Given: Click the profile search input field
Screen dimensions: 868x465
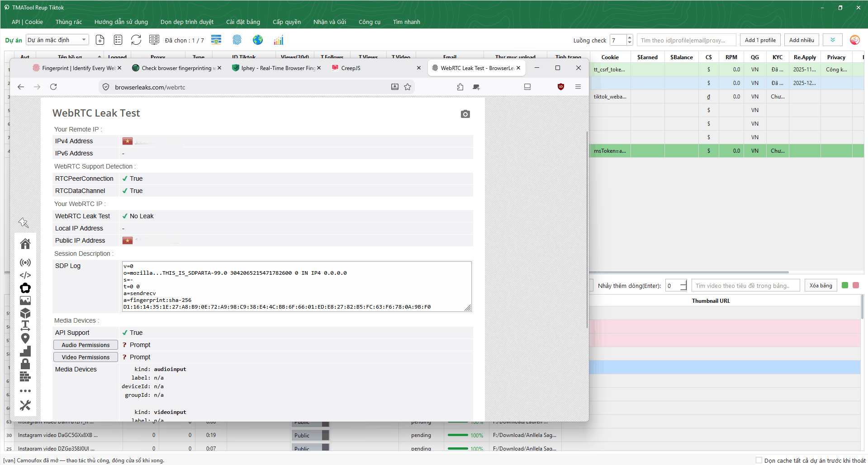Looking at the screenshot, I should [687, 40].
